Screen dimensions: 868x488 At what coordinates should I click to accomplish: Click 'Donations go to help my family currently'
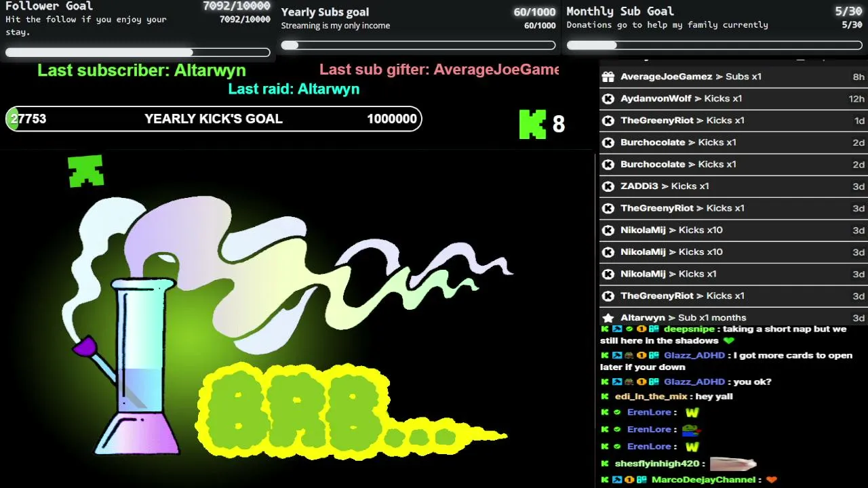(x=667, y=25)
